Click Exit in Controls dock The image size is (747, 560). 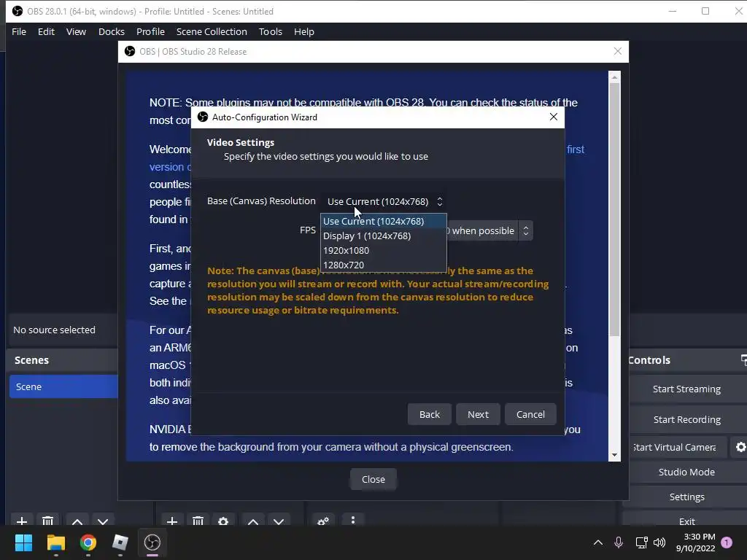pyautogui.click(x=686, y=521)
